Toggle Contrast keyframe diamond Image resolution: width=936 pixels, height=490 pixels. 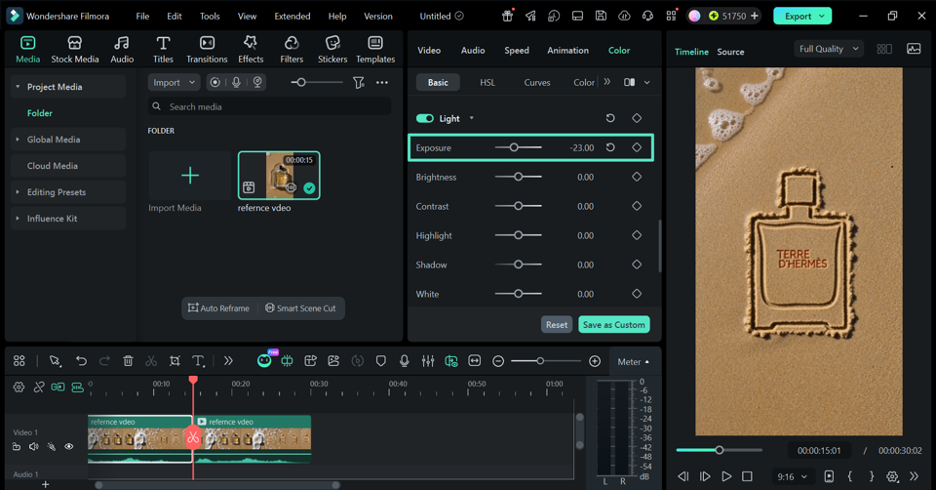(x=637, y=206)
